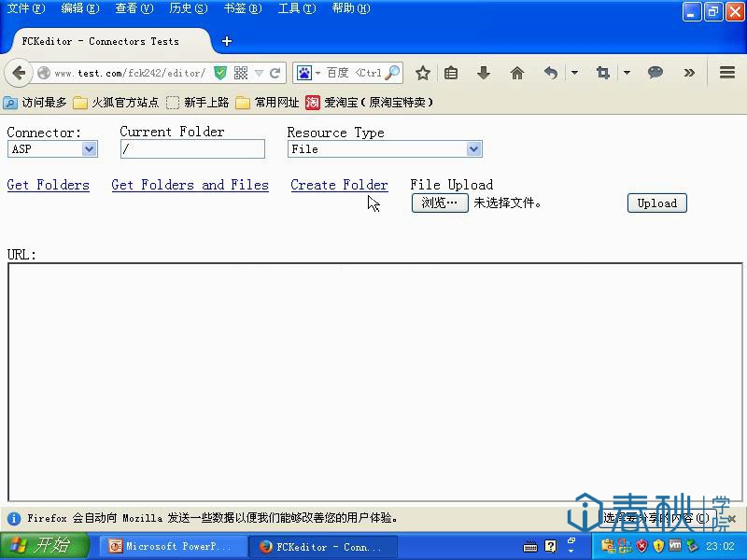Expand the undo button dropdown arrow
This screenshot has height=560, width=747.
click(574, 73)
